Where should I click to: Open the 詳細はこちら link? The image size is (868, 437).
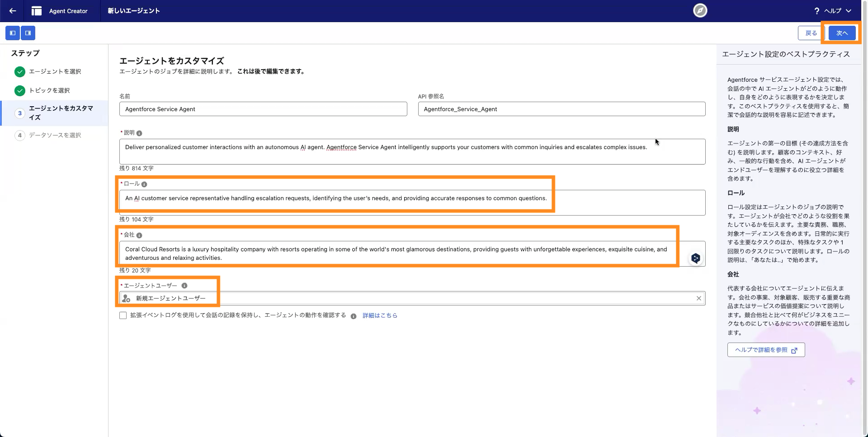pos(380,315)
